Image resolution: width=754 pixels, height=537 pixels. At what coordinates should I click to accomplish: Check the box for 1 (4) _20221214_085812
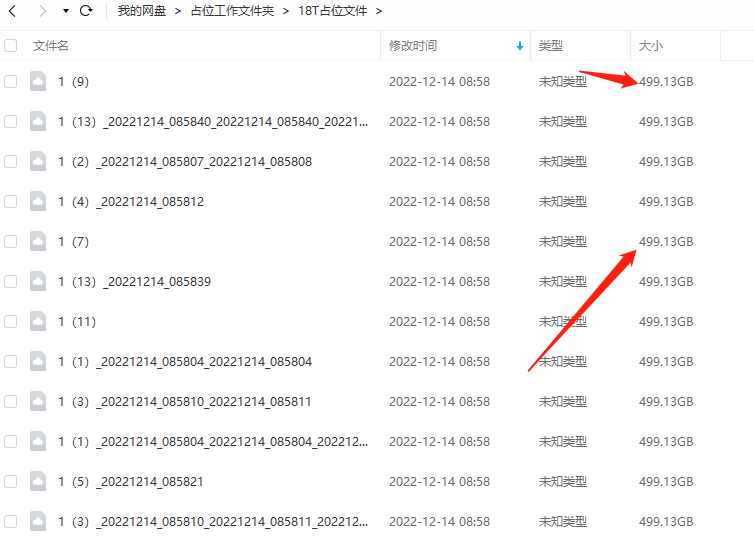[11, 201]
